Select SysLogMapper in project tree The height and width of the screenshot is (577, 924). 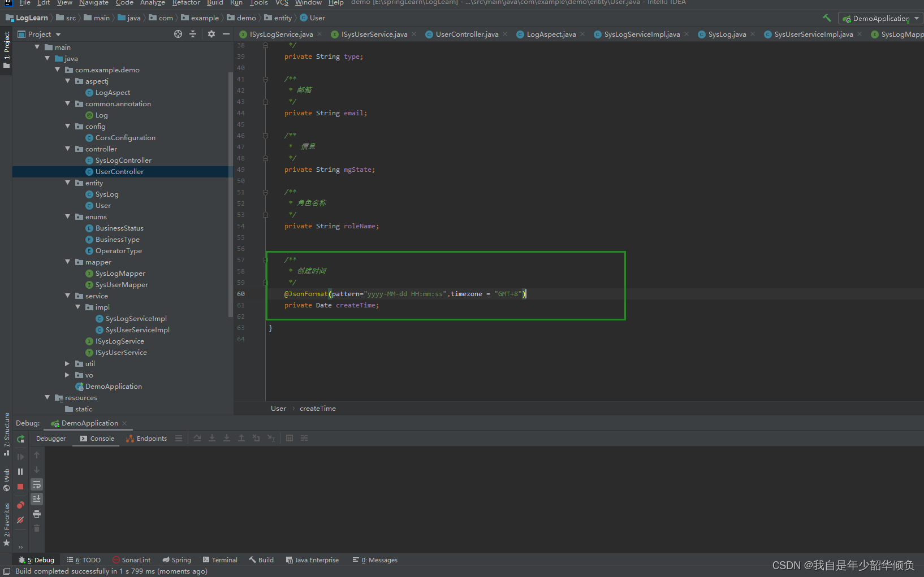click(x=120, y=274)
